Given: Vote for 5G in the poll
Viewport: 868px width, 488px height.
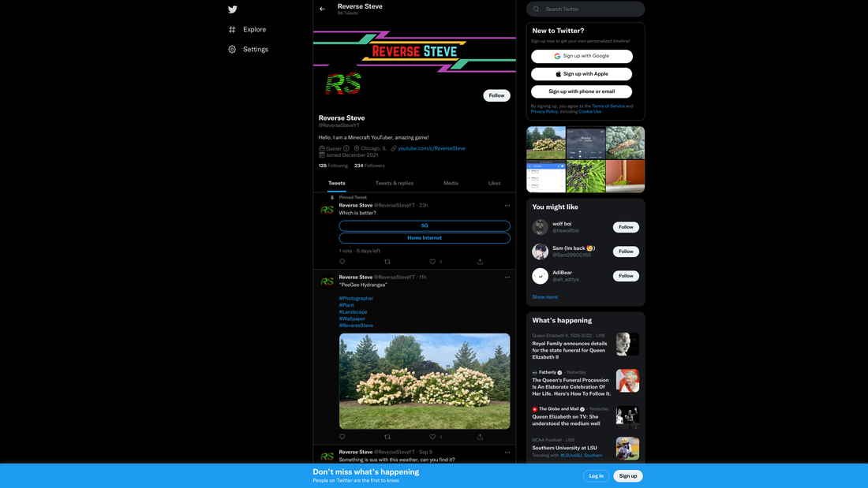Looking at the screenshot, I should [425, 225].
